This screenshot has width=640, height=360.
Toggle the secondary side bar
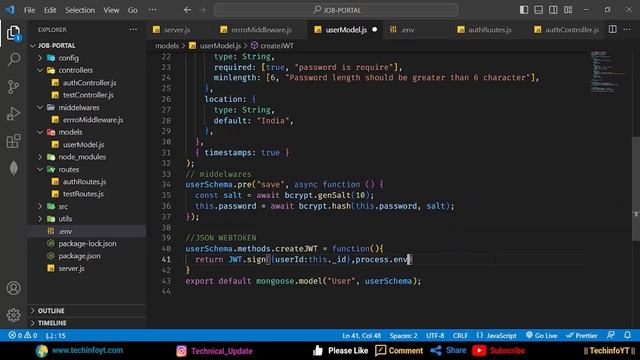tap(553, 9)
